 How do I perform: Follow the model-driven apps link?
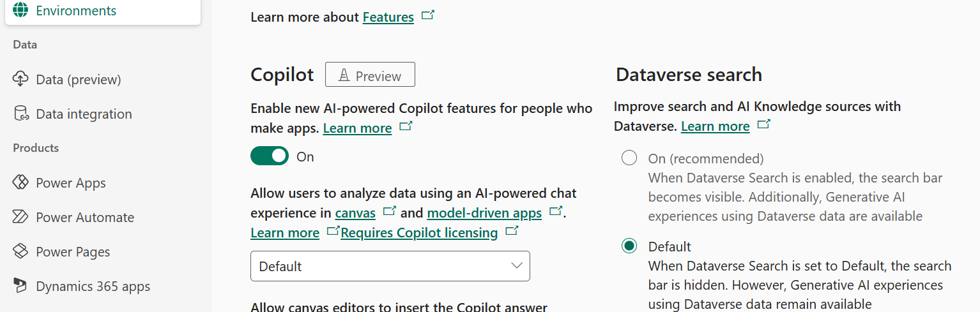(x=484, y=212)
